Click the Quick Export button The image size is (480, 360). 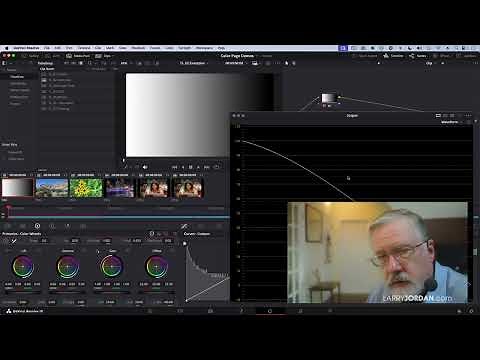365,56
